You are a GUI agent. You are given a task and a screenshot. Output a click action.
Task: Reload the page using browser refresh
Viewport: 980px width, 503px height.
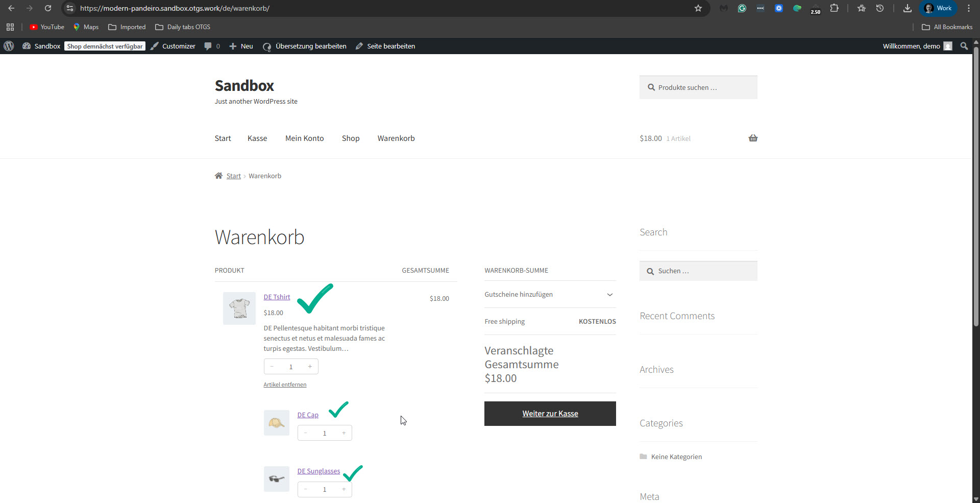47,8
